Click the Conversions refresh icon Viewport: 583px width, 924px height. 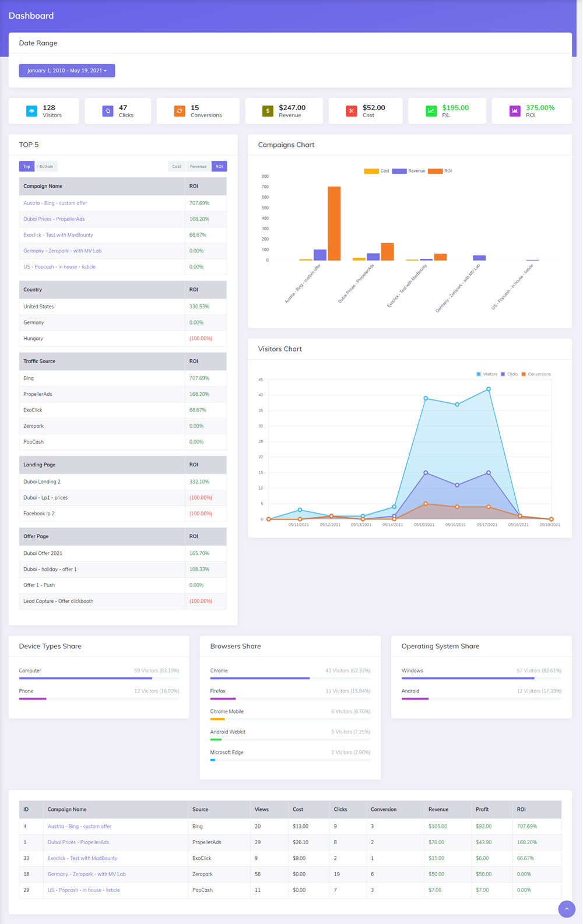[180, 111]
